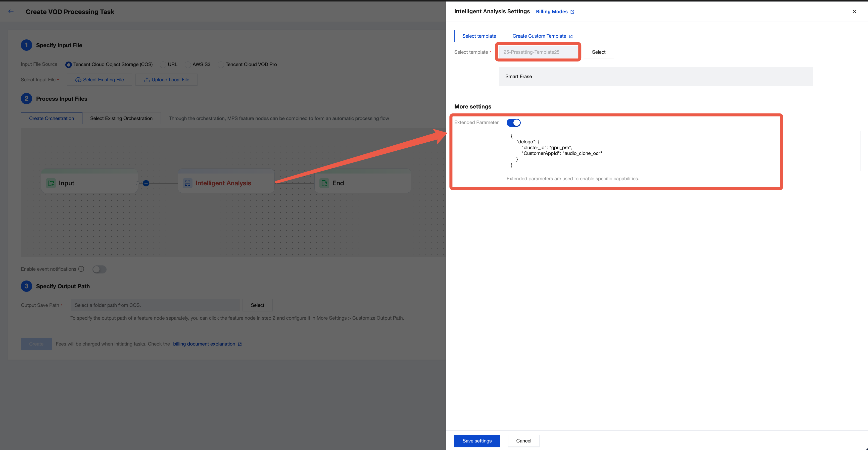Image resolution: width=868 pixels, height=450 pixels.
Task: Choose AWS S3 as input source
Action: coord(188,65)
